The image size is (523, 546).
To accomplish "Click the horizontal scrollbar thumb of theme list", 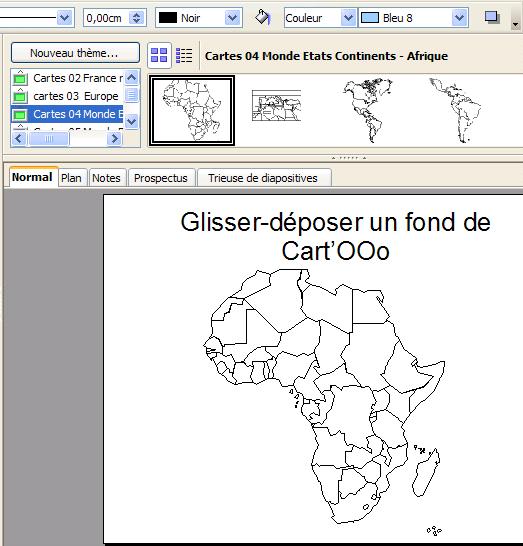I will pos(49,139).
